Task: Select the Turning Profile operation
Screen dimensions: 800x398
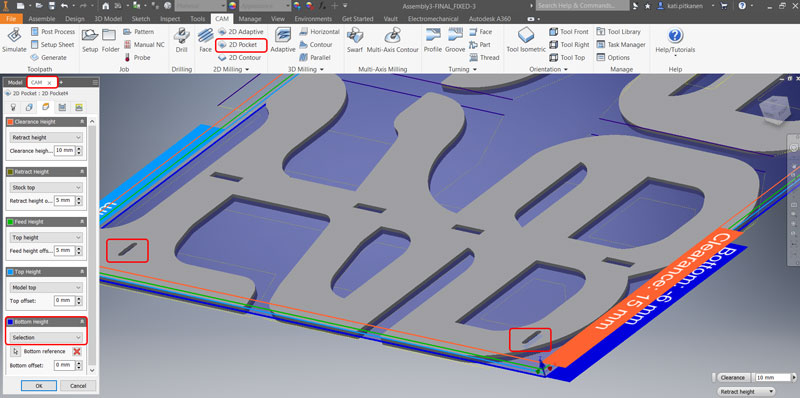Action: (x=433, y=40)
